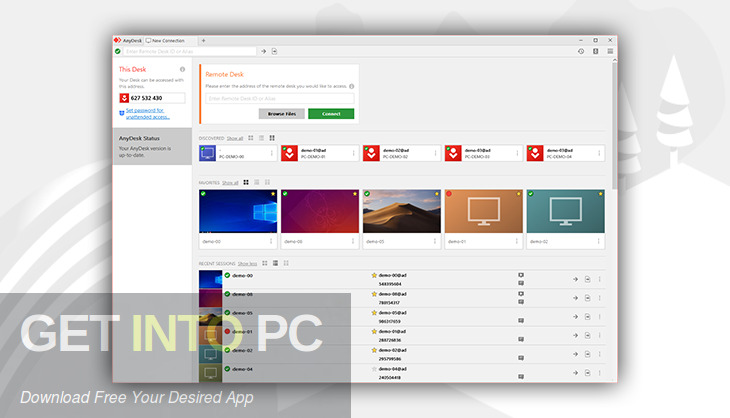Click the connect arrow in the demo-08@ad row

point(575,298)
